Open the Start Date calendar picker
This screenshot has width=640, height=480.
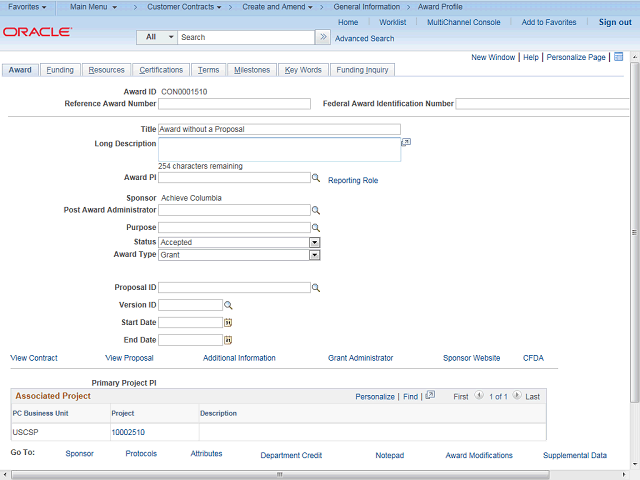tap(228, 323)
